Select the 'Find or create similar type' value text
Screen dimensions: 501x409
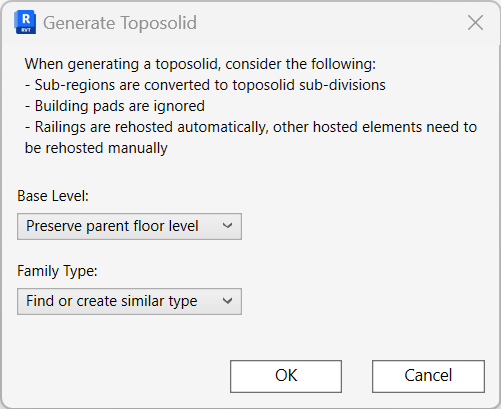(x=112, y=301)
